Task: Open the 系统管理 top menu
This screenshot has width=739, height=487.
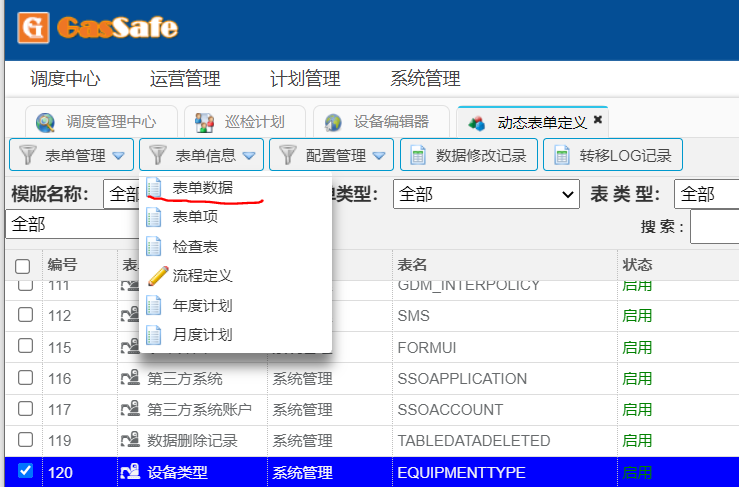Action: pos(425,79)
